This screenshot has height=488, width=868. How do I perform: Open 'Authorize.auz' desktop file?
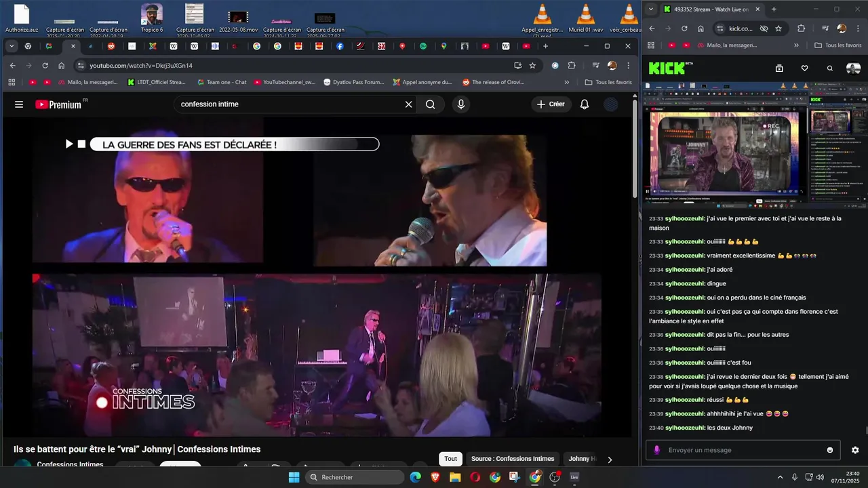click(22, 18)
